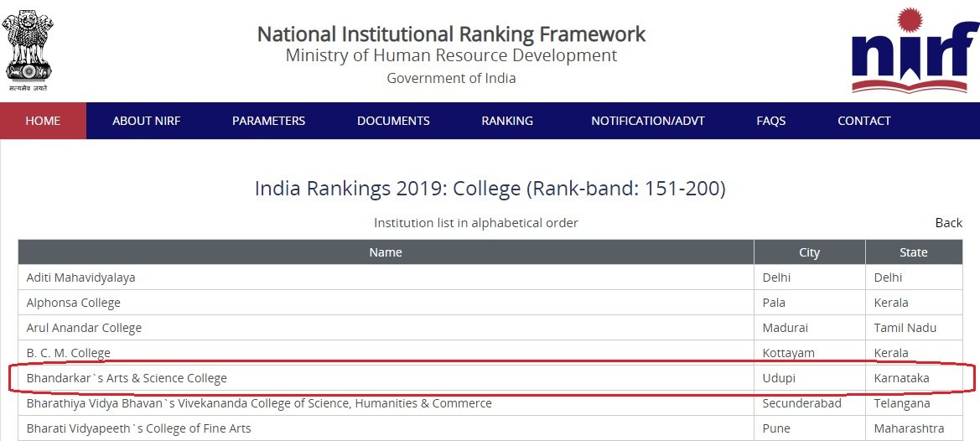Click the Back link

[948, 222]
